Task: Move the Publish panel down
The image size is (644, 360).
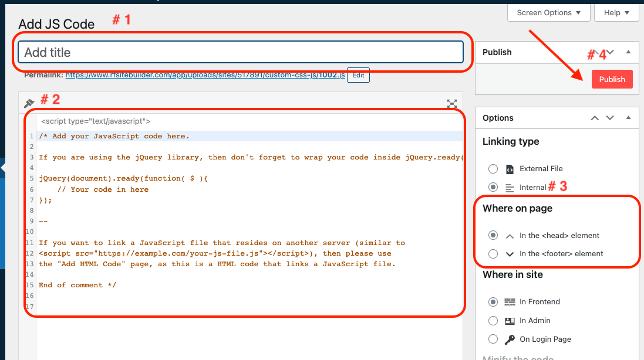Action: 611,52
